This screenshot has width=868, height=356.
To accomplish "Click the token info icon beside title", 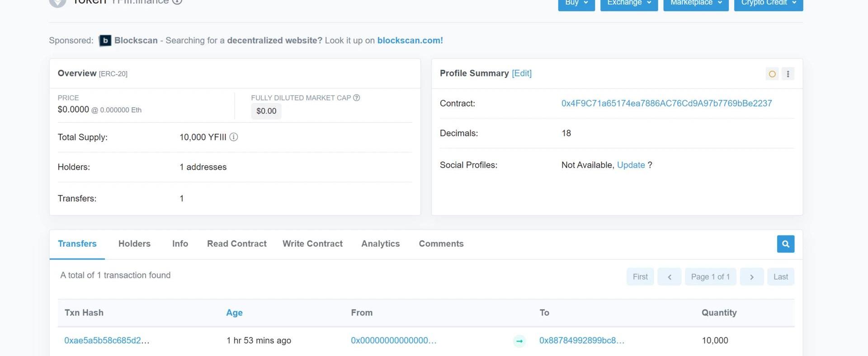I will pos(177,2).
